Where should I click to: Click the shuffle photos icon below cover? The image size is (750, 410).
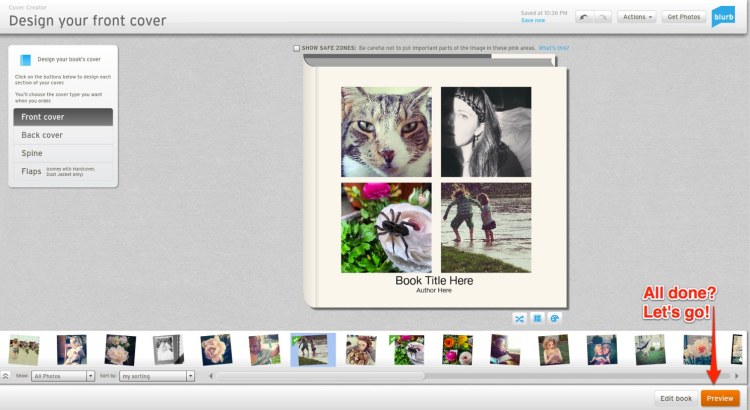pos(520,318)
